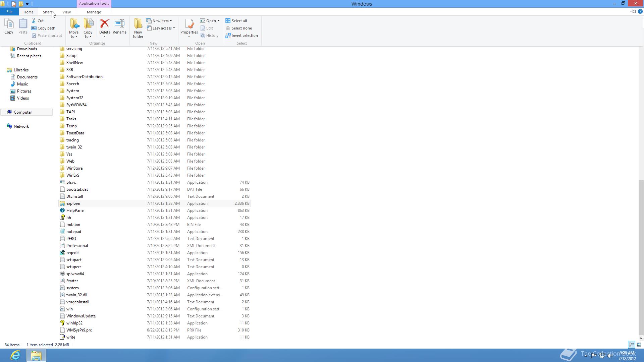Select the HelpPane application icon
Viewport: 644px width, 362px height.
pyautogui.click(x=62, y=210)
